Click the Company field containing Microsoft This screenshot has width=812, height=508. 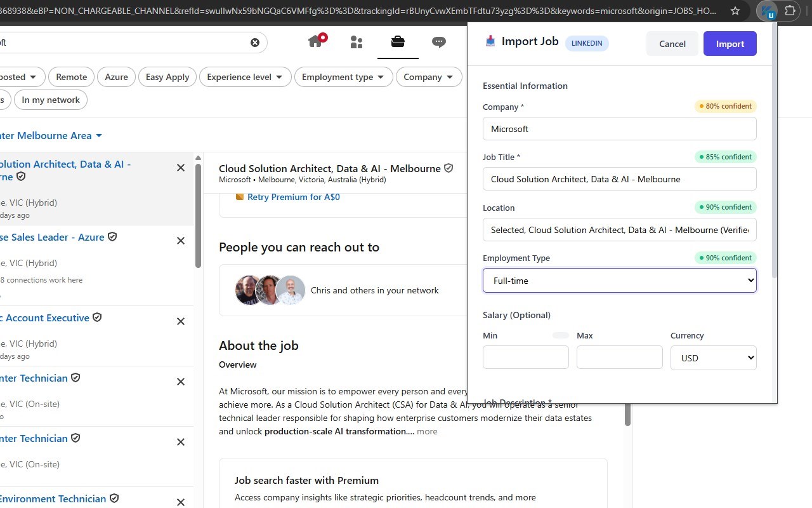coord(620,128)
